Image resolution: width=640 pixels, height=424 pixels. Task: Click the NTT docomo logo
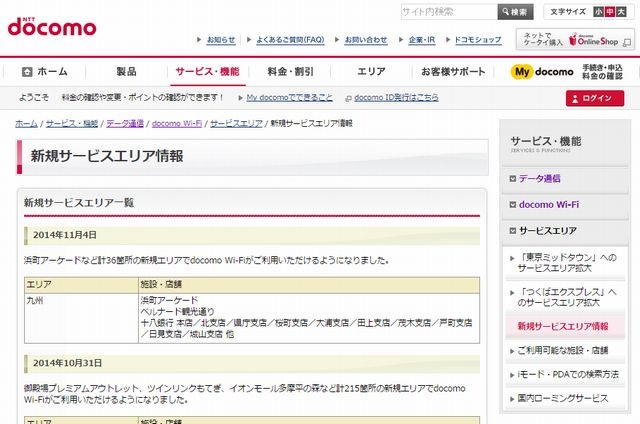pyautogui.click(x=52, y=27)
